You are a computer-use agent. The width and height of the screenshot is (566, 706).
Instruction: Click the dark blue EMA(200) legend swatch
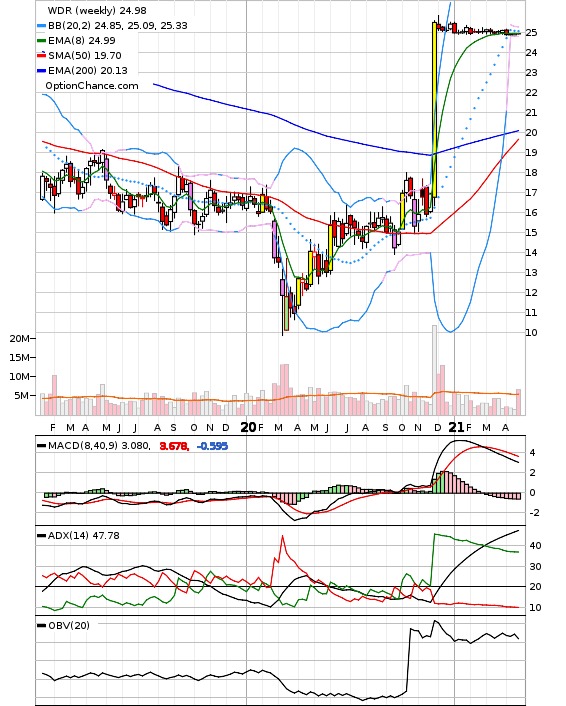click(41, 71)
